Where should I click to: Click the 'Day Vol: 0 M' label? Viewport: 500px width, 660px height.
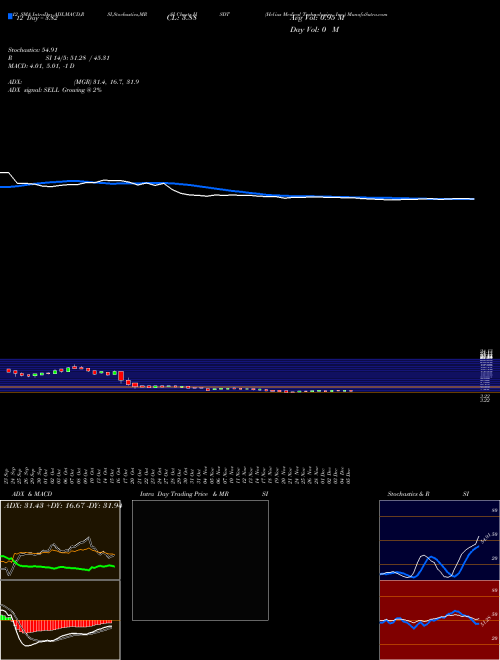click(x=314, y=30)
